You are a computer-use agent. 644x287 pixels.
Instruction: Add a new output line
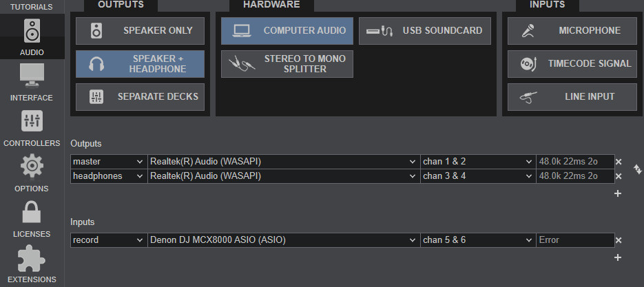[x=618, y=193]
